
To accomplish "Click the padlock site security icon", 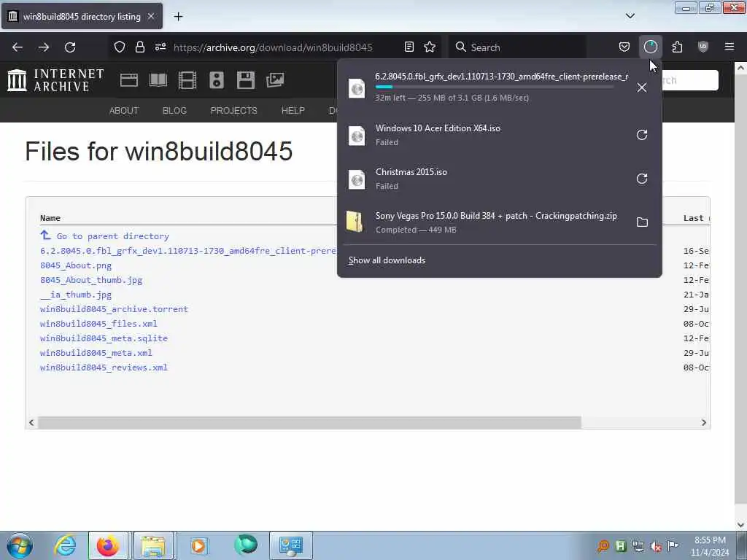I will 139,47.
